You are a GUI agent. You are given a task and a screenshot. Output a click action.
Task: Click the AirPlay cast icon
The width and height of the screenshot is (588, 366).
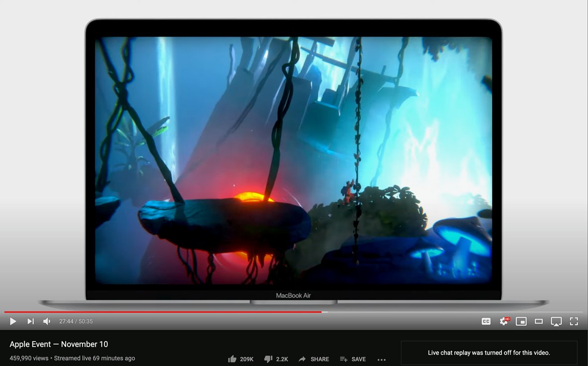pos(556,321)
